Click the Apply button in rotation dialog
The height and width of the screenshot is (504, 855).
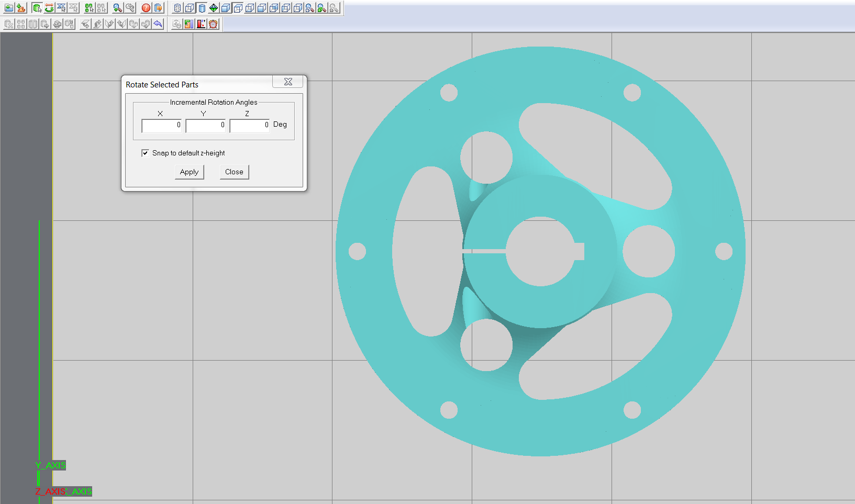click(189, 172)
